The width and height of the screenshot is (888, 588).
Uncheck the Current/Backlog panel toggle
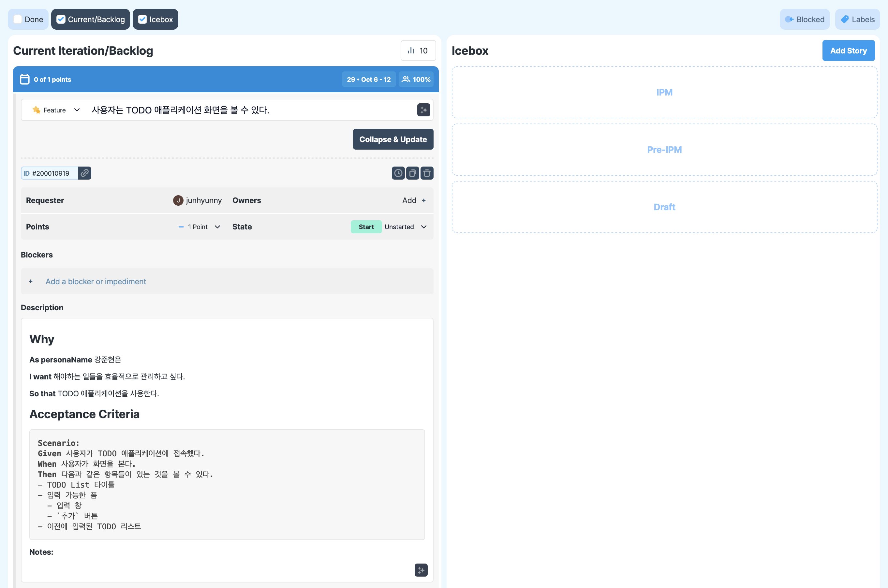point(61,20)
